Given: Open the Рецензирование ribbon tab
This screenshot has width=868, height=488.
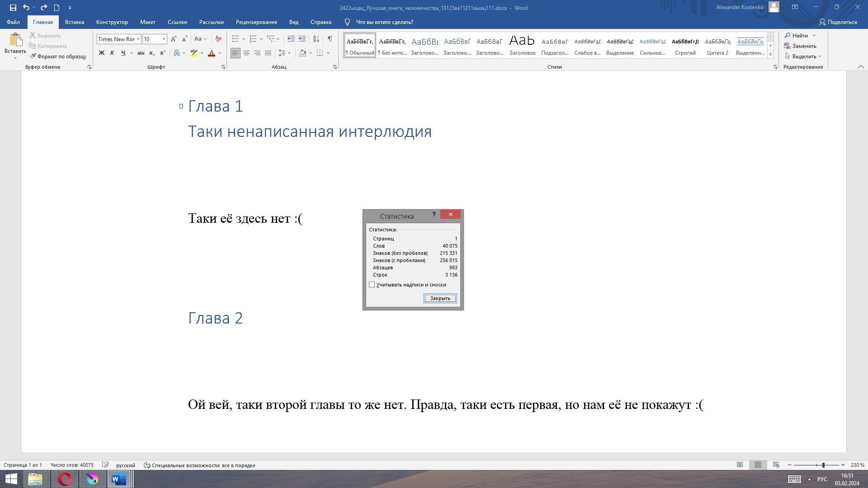Looking at the screenshot, I should coord(256,22).
